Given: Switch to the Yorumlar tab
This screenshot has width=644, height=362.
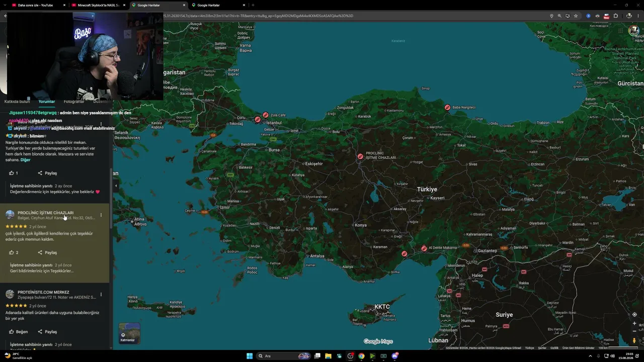Looking at the screenshot, I should pos(47,102).
